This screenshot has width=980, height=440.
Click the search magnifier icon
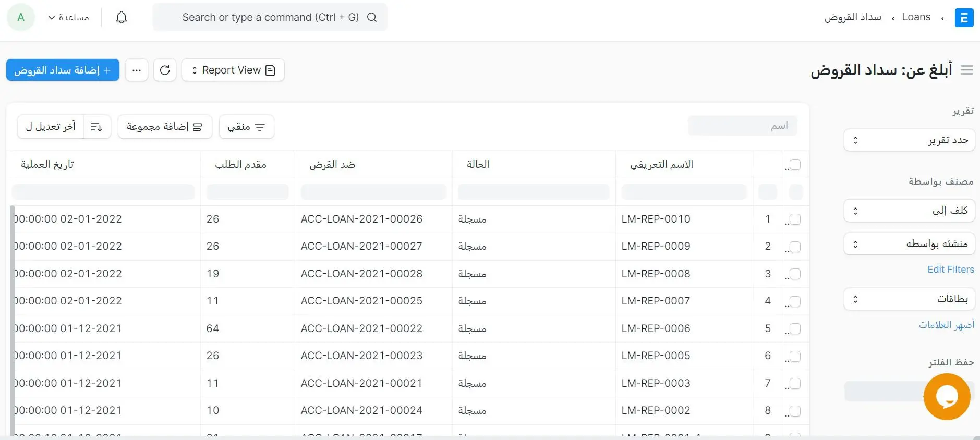tap(372, 17)
